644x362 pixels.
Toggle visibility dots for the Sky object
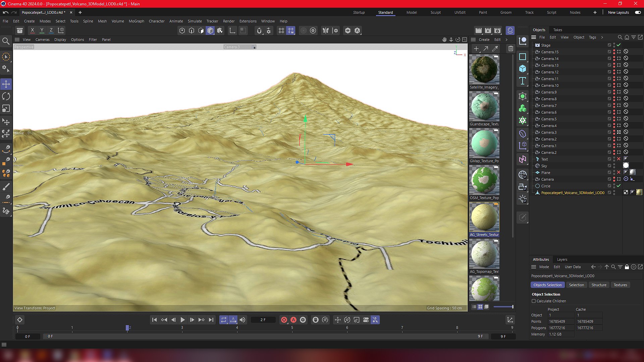tap(614, 166)
